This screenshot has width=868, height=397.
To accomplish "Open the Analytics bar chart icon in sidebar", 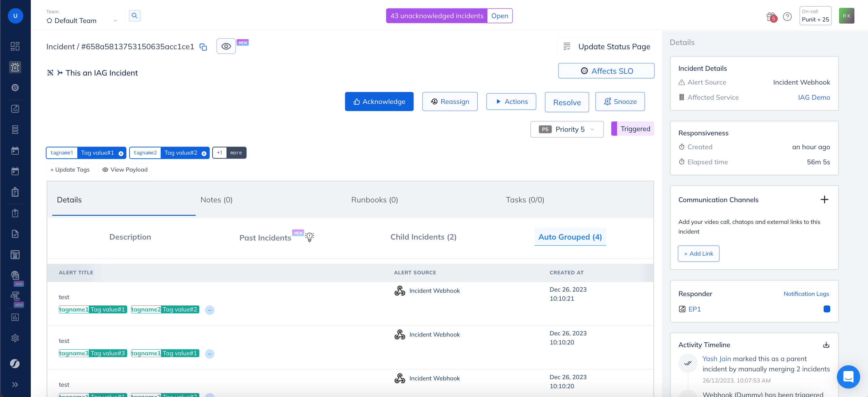I will tap(15, 317).
